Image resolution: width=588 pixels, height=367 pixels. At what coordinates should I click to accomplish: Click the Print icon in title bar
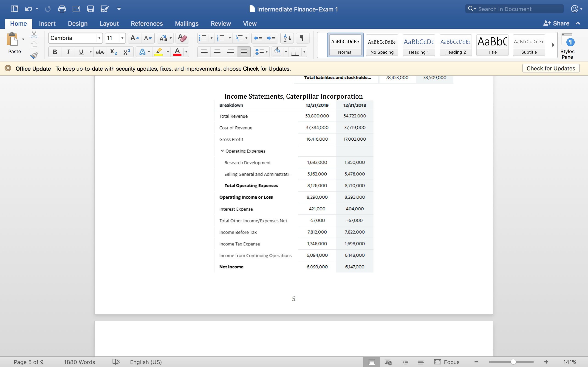point(62,9)
